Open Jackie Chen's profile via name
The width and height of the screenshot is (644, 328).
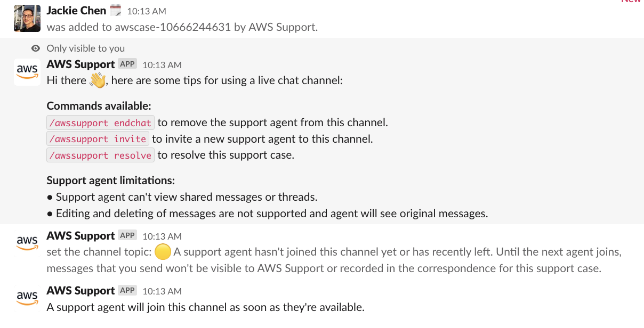[x=76, y=11]
